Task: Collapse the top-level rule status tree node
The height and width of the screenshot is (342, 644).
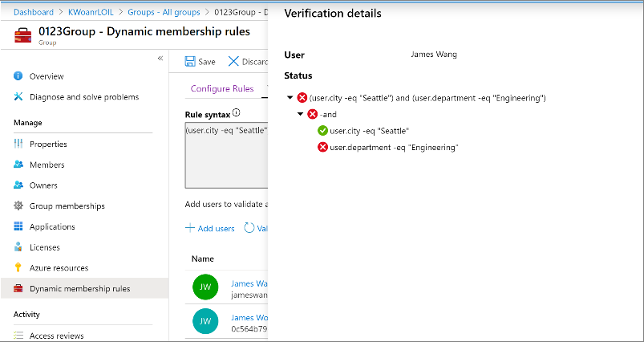Action: pos(290,98)
